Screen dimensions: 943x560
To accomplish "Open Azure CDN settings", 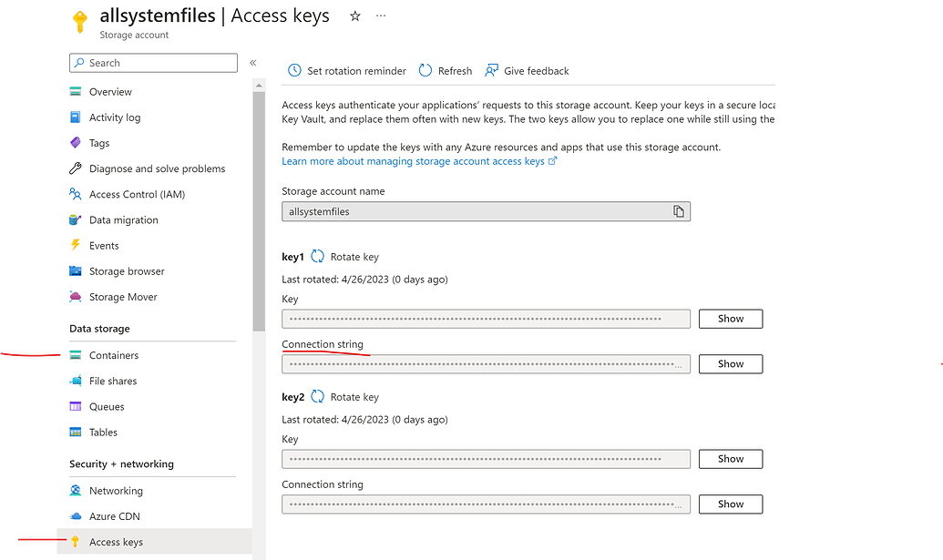I will (114, 515).
